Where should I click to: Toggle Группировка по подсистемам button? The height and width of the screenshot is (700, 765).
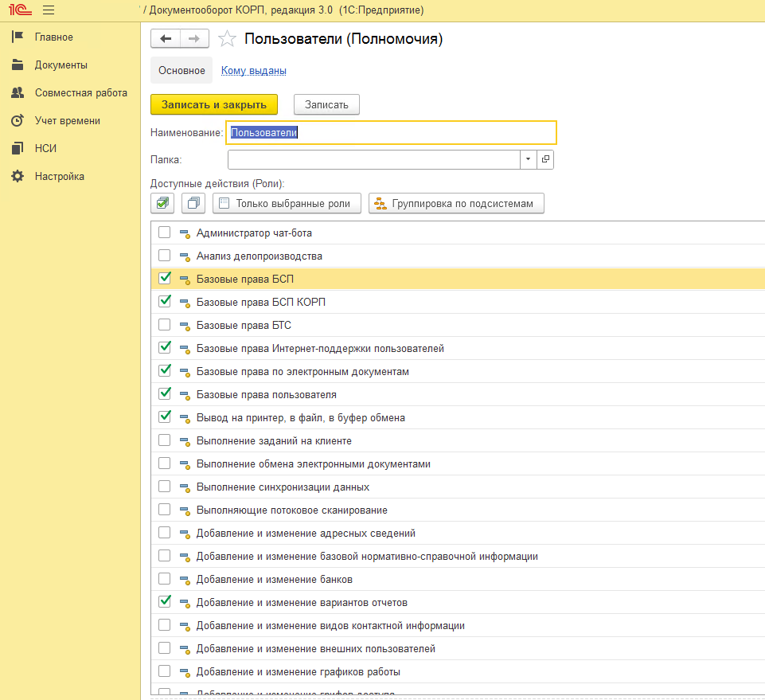456,203
